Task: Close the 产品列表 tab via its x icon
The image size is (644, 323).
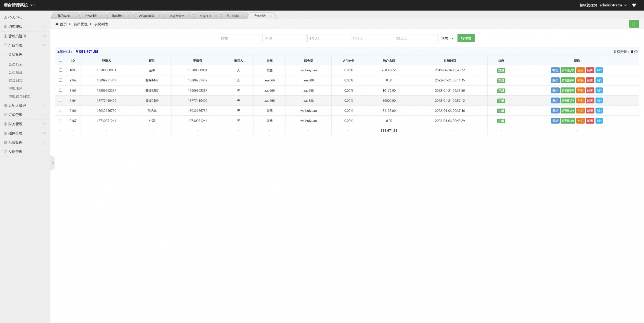Action: [x=101, y=16]
